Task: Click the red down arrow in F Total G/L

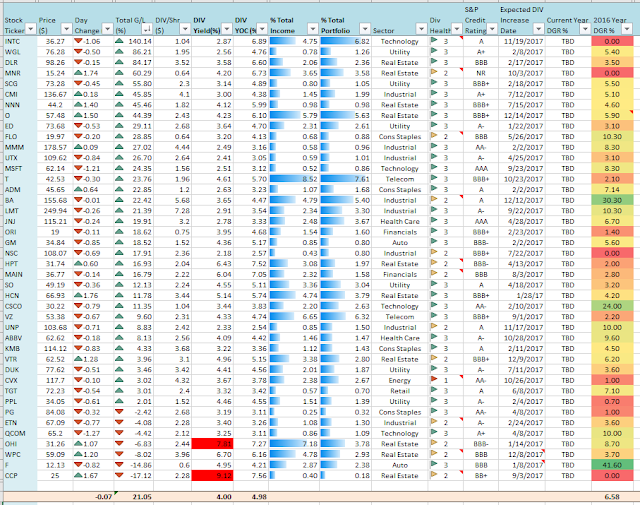Action: (x=119, y=465)
